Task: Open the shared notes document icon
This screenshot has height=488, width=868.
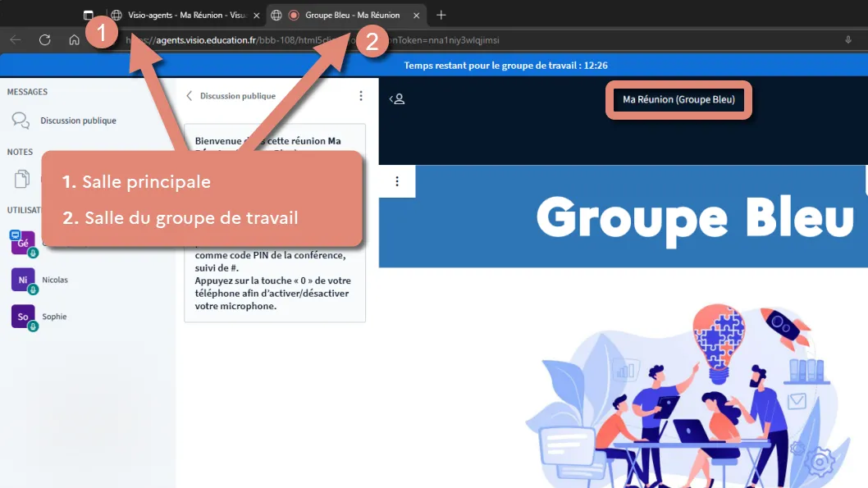Action: click(22, 179)
